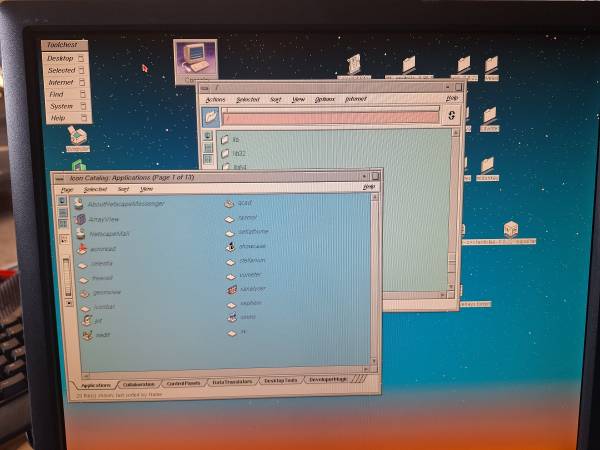Image resolution: width=600 pixels, height=450 pixels.
Task: Click the file manager history recycle button
Action: 451,116
